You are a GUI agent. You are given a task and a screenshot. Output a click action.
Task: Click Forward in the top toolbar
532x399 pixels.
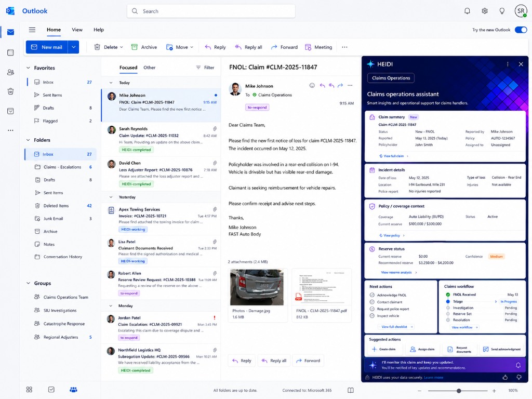[284, 47]
